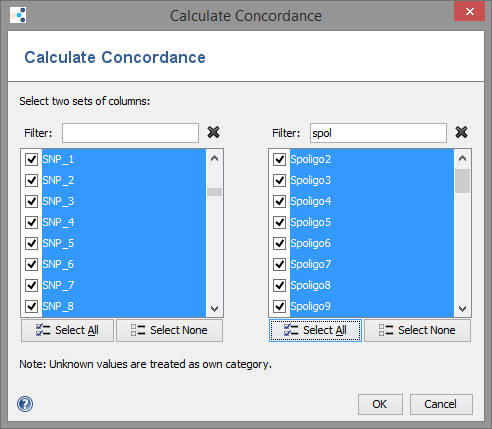Uncheck the Spoligo4 checkbox
The image size is (492, 429).
coord(279,201)
